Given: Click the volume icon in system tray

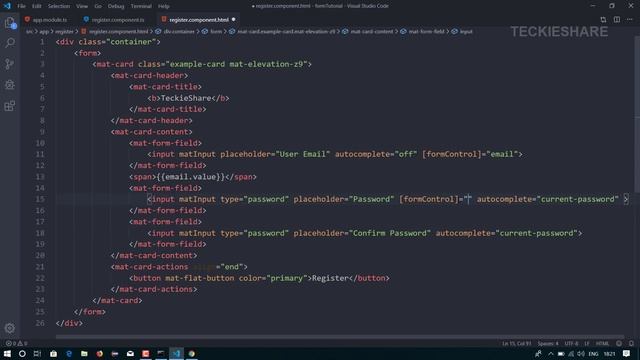Looking at the screenshot, I should [581, 353].
